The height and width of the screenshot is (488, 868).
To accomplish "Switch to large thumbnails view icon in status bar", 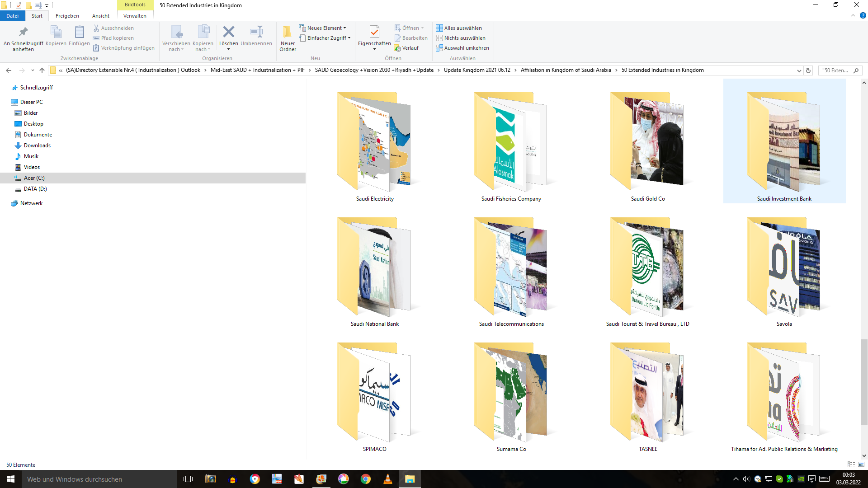I will coord(861,465).
